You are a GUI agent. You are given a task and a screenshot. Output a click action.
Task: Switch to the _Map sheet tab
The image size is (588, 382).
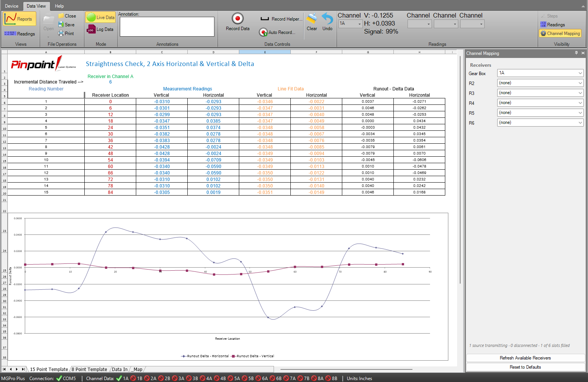tap(137, 369)
